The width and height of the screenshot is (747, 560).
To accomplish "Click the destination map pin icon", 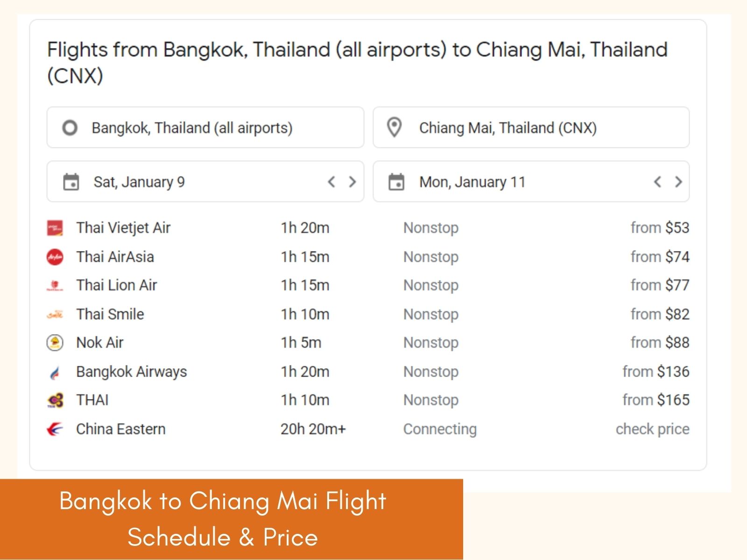I will click(x=395, y=127).
